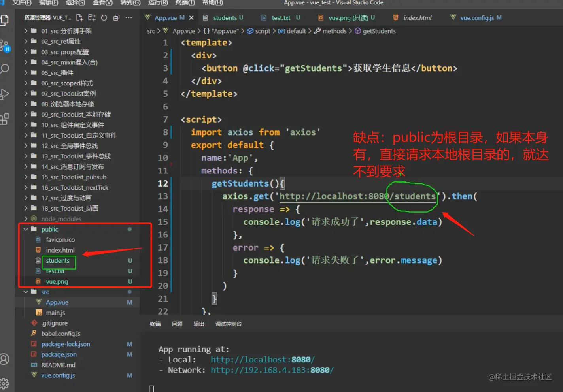Click the http://localhost:8080/students URL in code

click(x=357, y=196)
